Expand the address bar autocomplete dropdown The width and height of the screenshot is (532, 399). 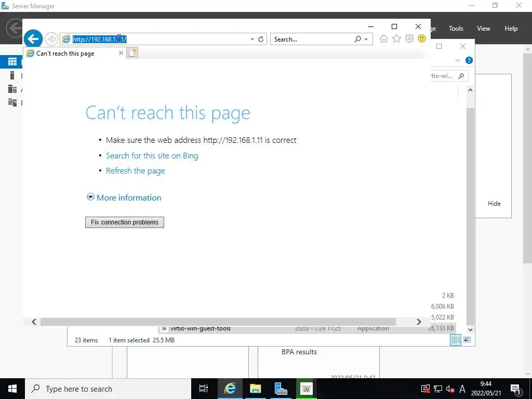click(x=252, y=39)
